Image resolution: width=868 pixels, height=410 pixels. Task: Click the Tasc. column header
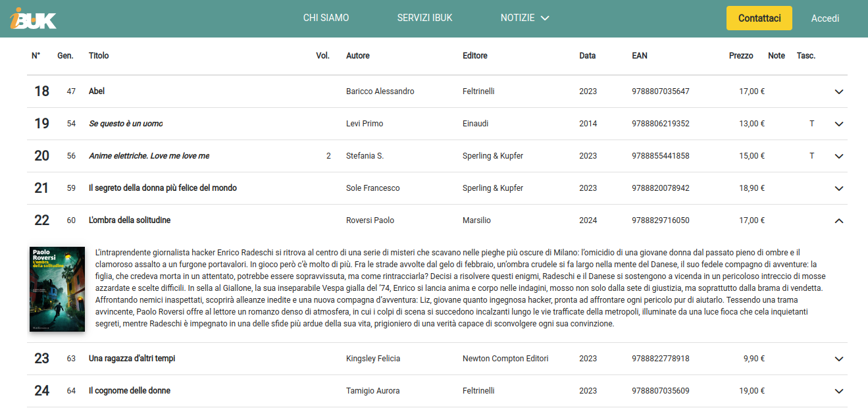(806, 56)
